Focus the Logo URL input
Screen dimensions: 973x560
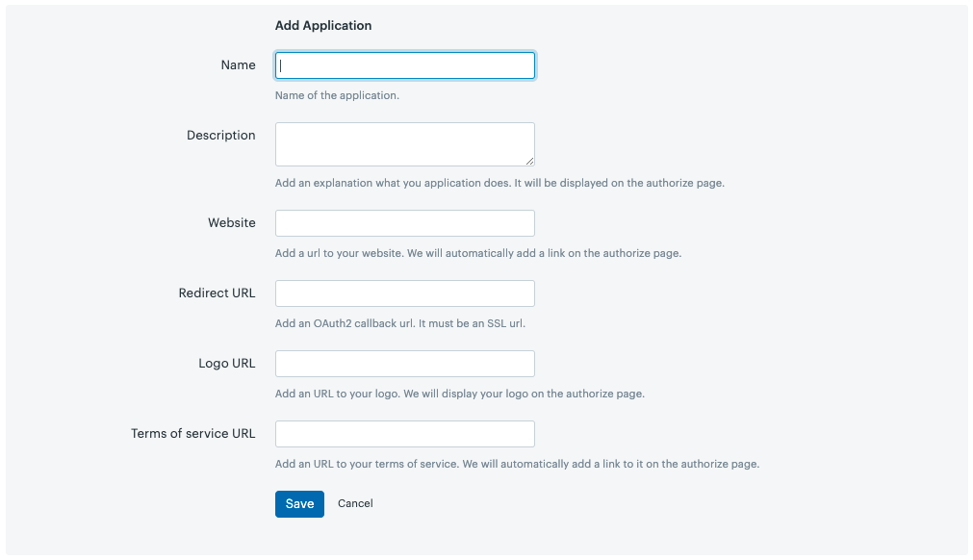[x=404, y=364]
